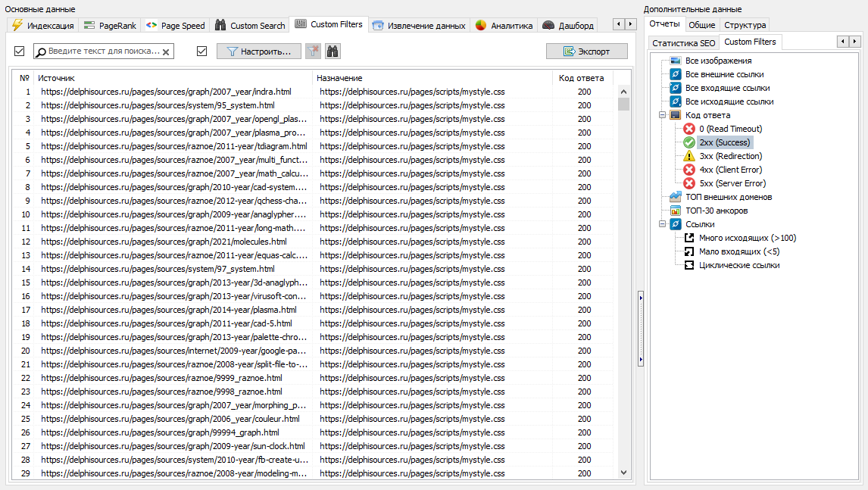The height and width of the screenshot is (490, 868).
Task: Toggle the checkbox beside Настроить button
Action: [x=201, y=51]
